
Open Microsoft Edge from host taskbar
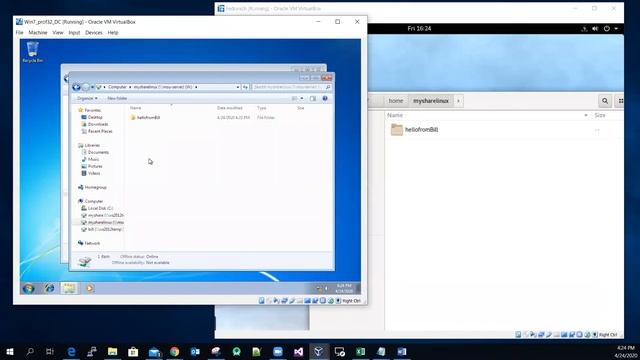coord(71,351)
